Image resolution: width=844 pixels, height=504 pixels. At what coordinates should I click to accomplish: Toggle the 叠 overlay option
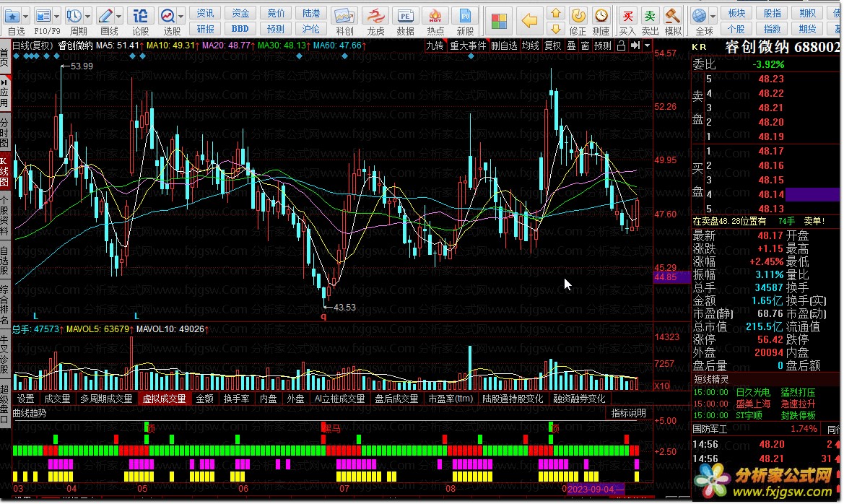coord(571,45)
